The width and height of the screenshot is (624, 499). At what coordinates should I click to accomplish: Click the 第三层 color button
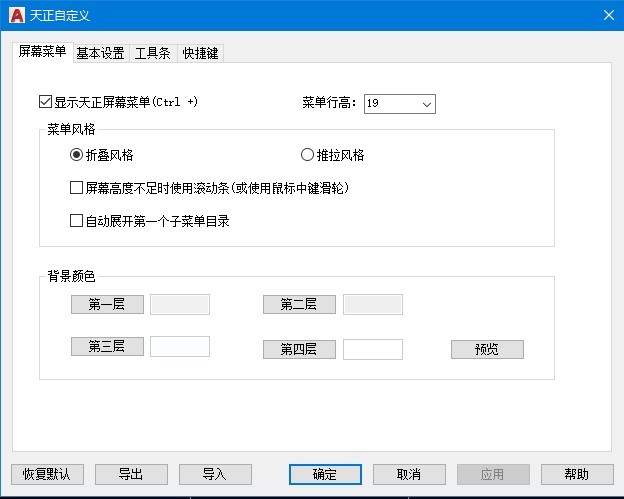[x=107, y=346]
